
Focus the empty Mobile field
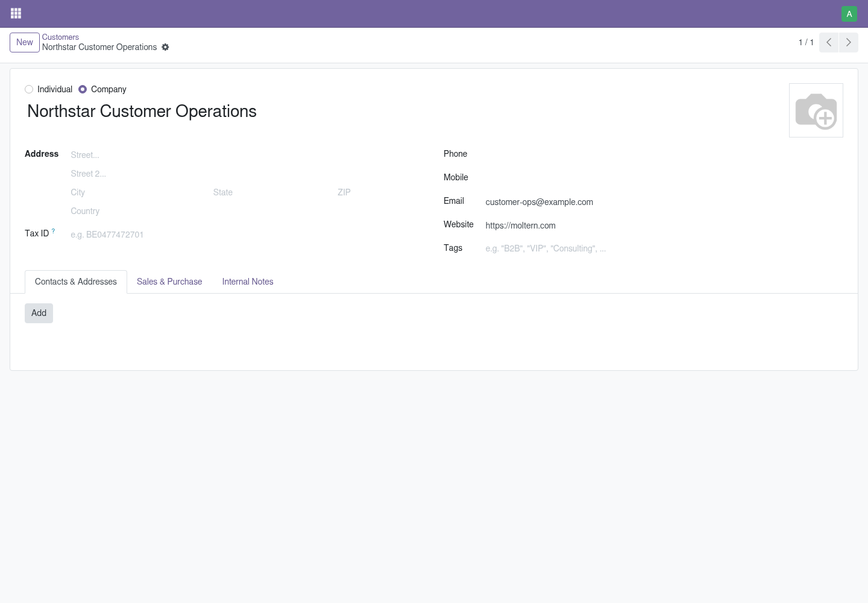(x=664, y=178)
